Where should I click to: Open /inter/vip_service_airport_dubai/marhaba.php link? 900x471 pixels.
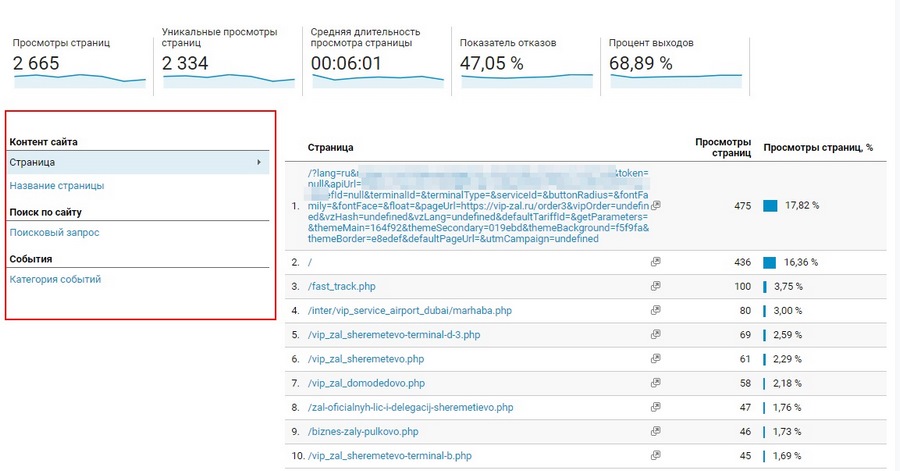point(410,310)
